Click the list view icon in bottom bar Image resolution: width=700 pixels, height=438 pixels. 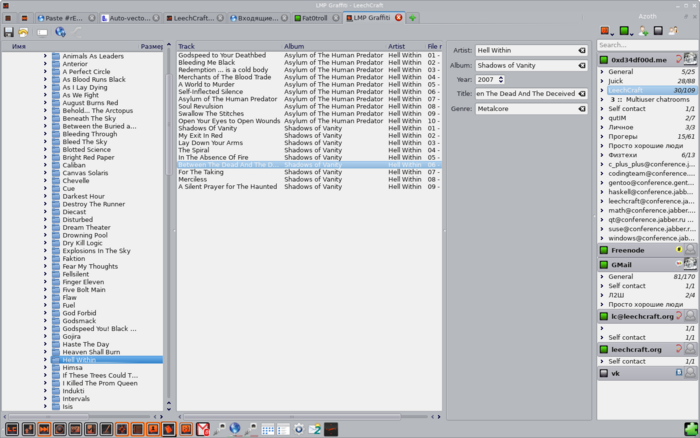tap(283, 430)
